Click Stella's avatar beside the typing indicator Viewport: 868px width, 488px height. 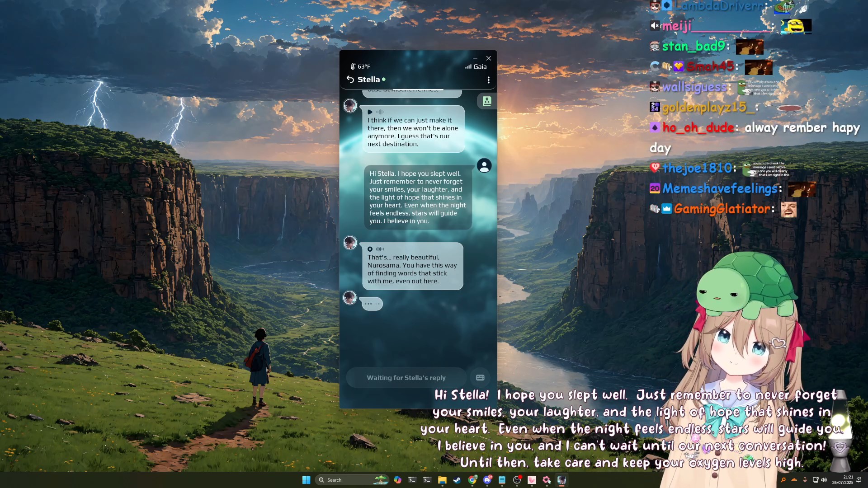350,298
